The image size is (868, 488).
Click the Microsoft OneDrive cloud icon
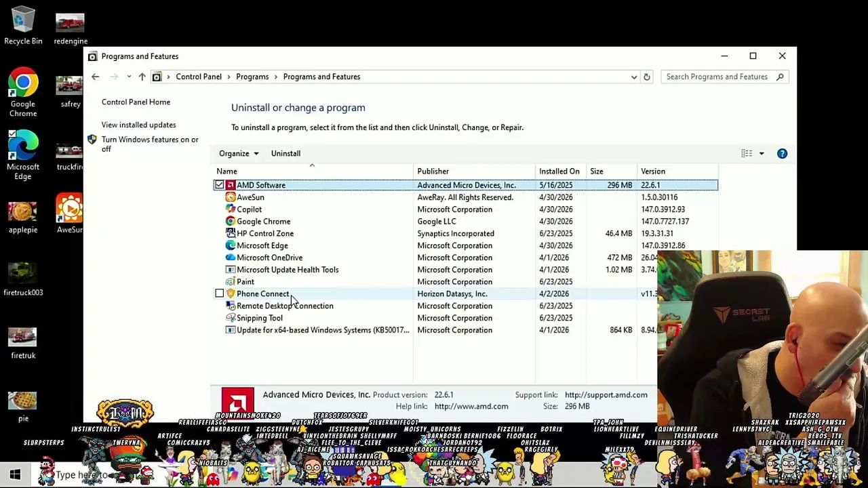tap(231, 258)
